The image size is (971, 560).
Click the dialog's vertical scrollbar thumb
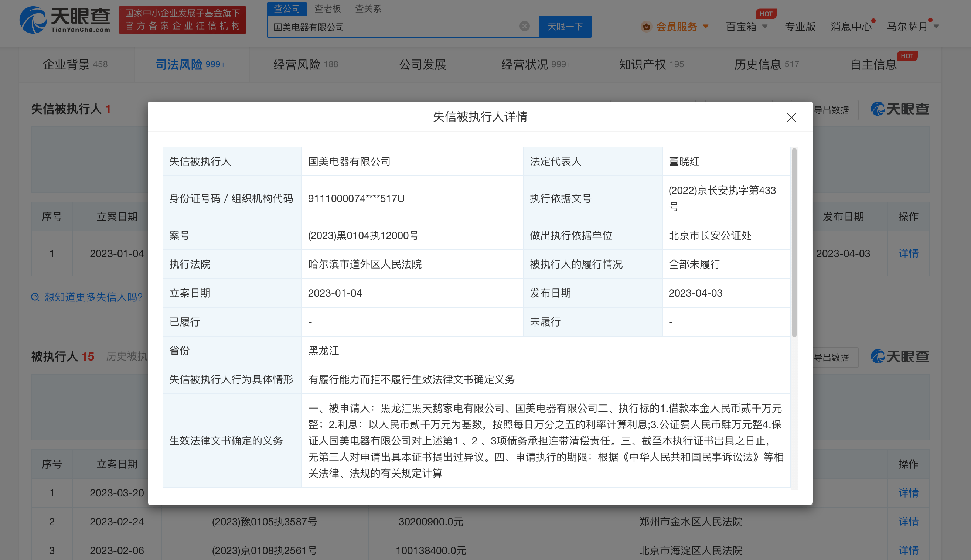794,242
